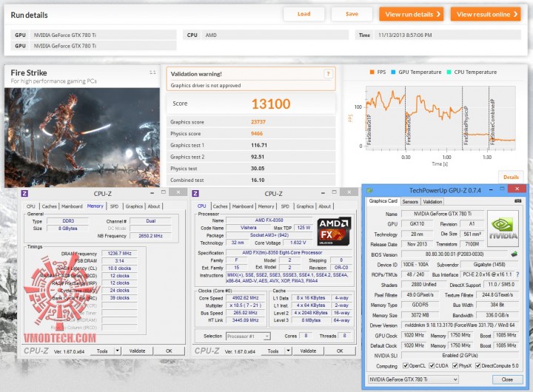Click the NVIDIA logo in GPU-Z

coord(503,229)
